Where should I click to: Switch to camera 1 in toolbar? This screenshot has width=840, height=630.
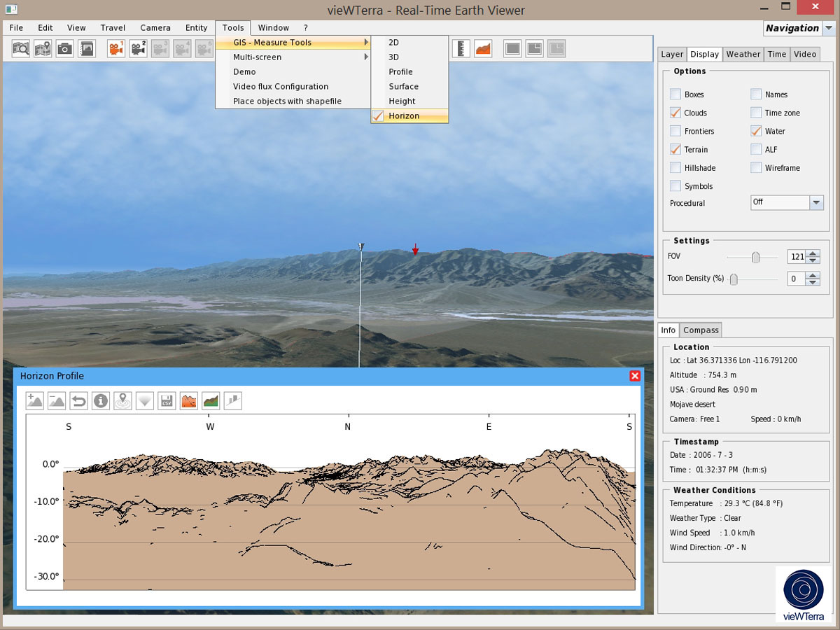(116, 48)
